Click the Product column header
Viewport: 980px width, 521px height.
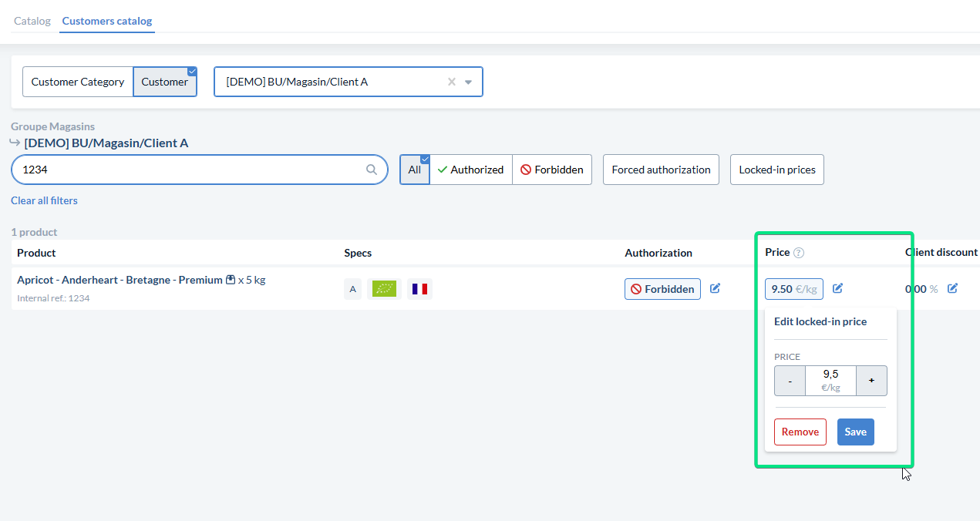pos(36,253)
